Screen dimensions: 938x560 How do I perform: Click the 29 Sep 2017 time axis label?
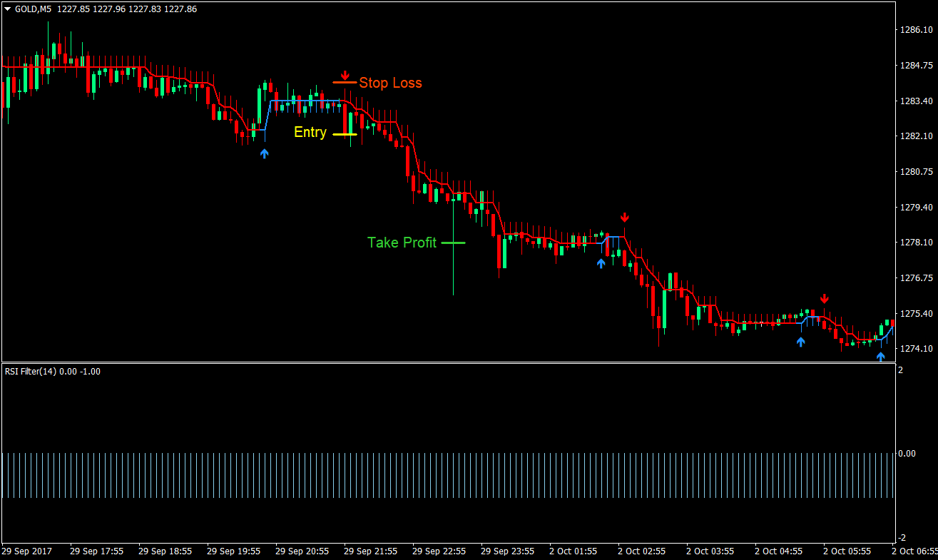pos(29,551)
